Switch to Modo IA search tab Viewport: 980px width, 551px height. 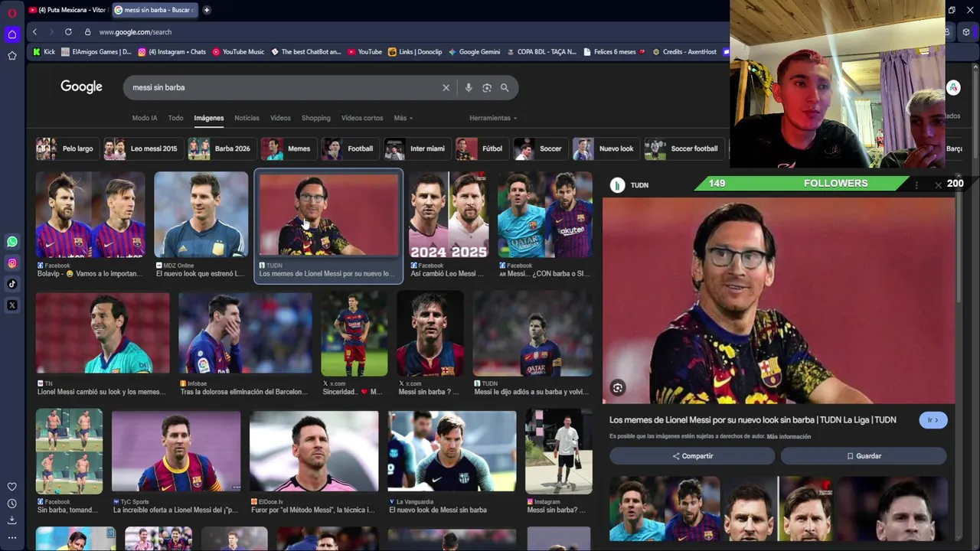click(145, 118)
